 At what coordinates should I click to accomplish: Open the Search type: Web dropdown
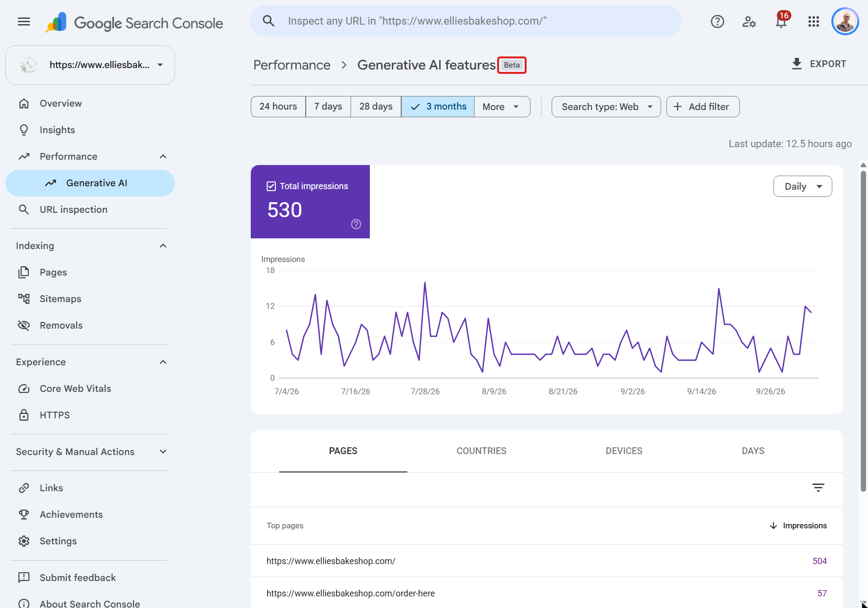click(x=606, y=107)
